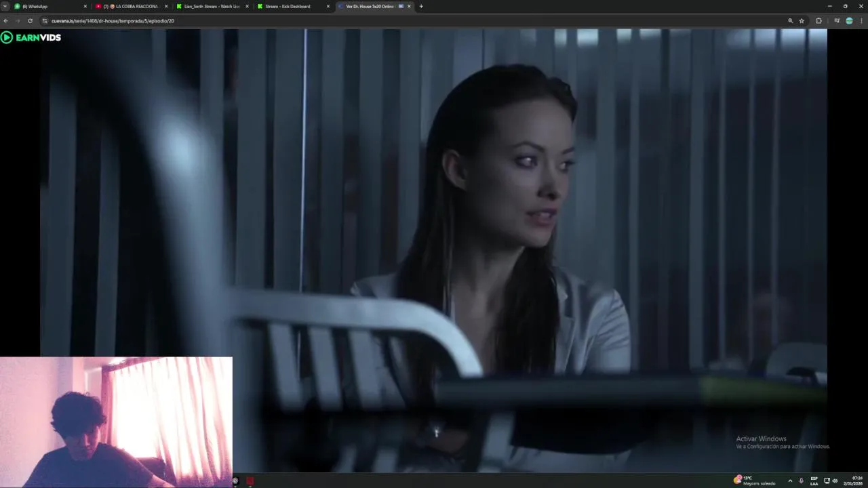Go forward to the next page
Image resolution: width=868 pixels, height=488 pixels.
(x=18, y=21)
